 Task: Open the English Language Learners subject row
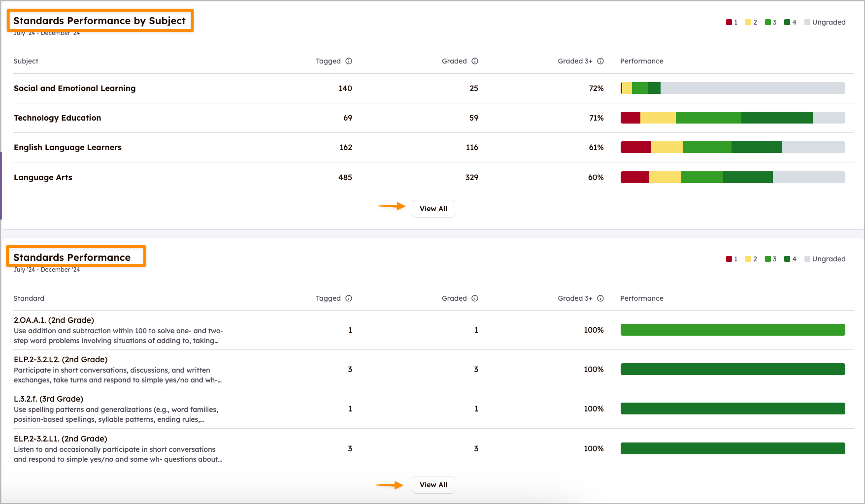point(67,147)
